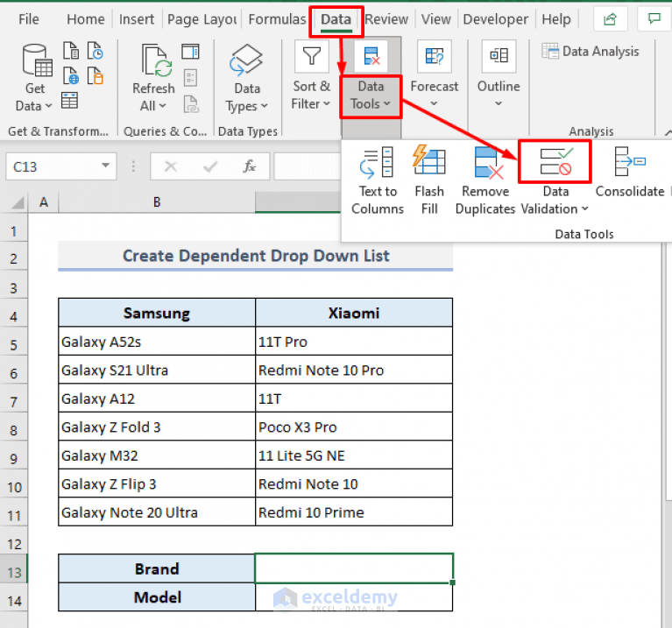672x628 pixels.
Task: Click the formula bar Cancel X icon
Action: click(x=171, y=166)
